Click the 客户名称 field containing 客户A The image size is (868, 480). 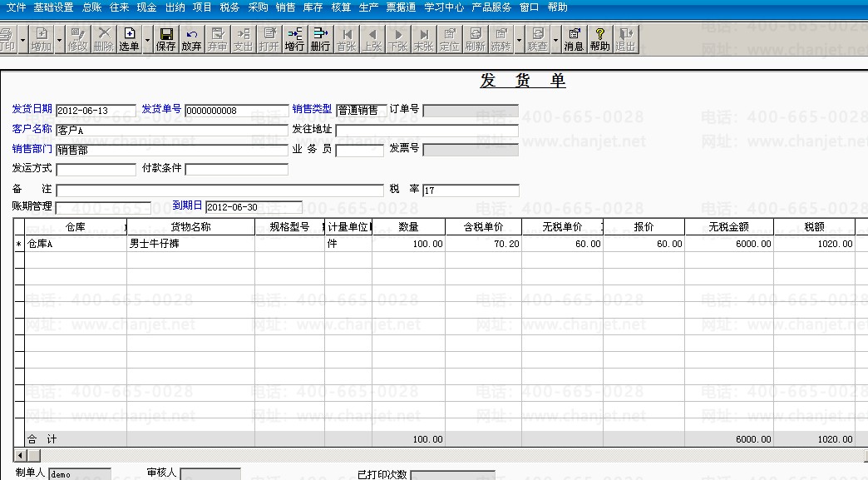(x=172, y=131)
